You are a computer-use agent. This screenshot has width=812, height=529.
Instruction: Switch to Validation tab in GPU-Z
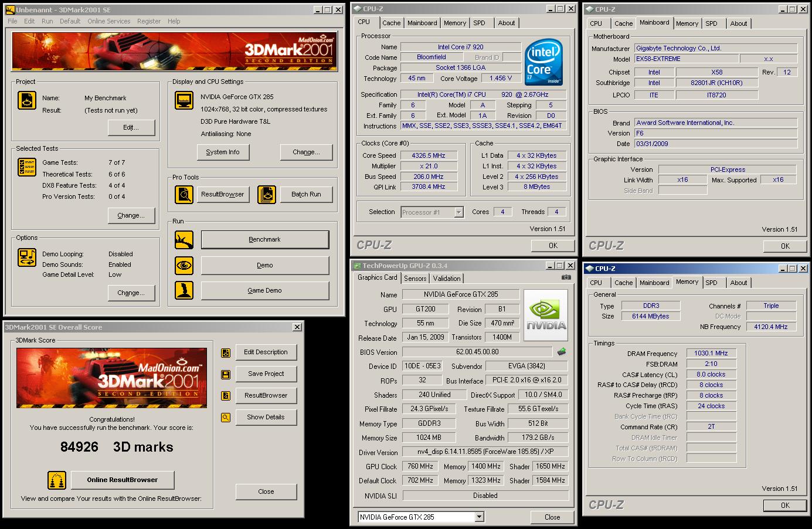pyautogui.click(x=447, y=279)
